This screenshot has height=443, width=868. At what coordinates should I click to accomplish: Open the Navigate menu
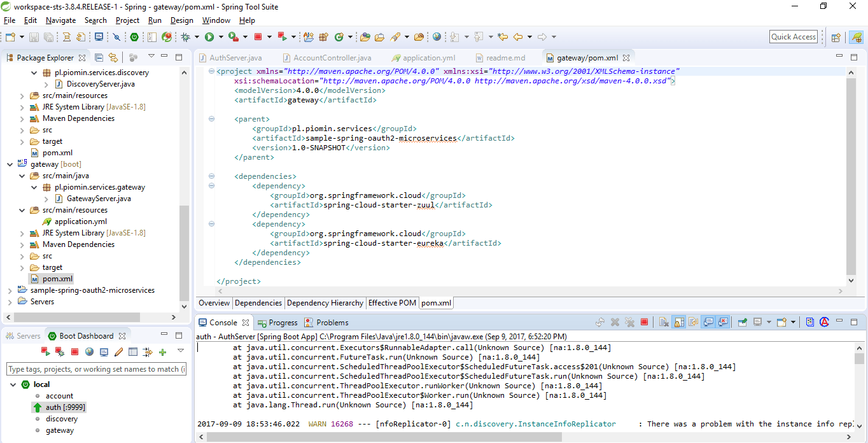[60, 20]
